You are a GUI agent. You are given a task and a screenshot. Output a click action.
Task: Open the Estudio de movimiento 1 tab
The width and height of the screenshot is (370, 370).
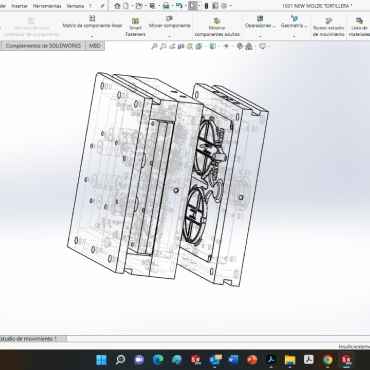30,339
